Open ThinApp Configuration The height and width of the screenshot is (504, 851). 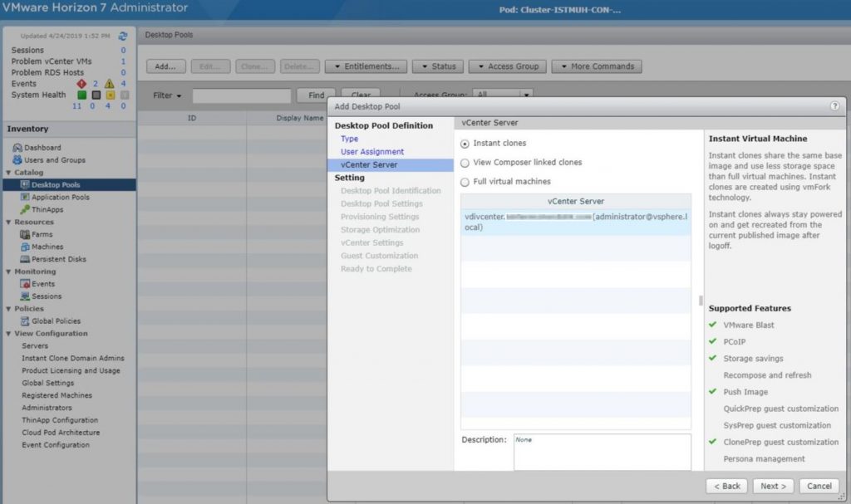click(x=60, y=420)
